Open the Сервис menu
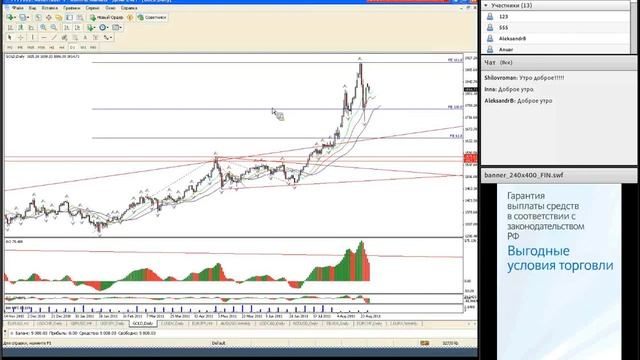 tap(92, 8)
